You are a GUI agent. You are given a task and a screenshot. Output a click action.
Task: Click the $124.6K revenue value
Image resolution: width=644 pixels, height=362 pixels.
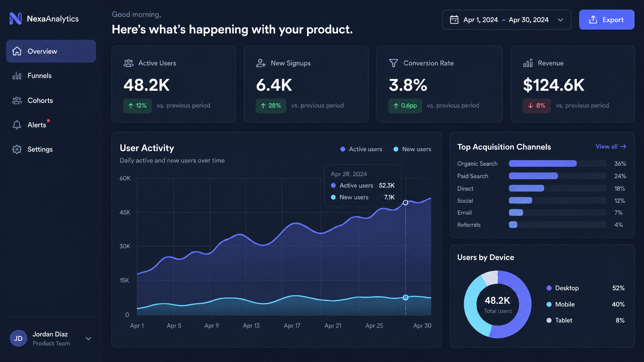tap(554, 85)
